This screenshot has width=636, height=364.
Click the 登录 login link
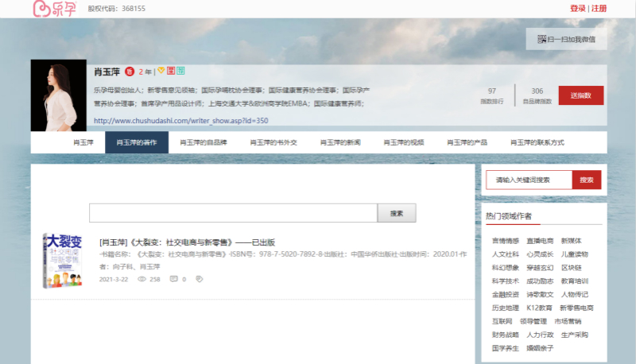[577, 9]
